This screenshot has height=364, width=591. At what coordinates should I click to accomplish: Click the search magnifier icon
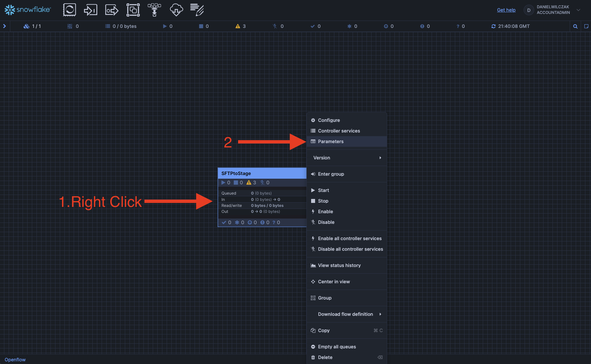[x=575, y=26]
